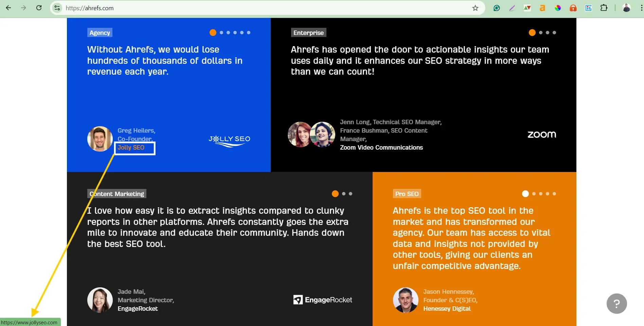Click the Jolly SEO company link
The height and width of the screenshot is (326, 644).
(131, 148)
